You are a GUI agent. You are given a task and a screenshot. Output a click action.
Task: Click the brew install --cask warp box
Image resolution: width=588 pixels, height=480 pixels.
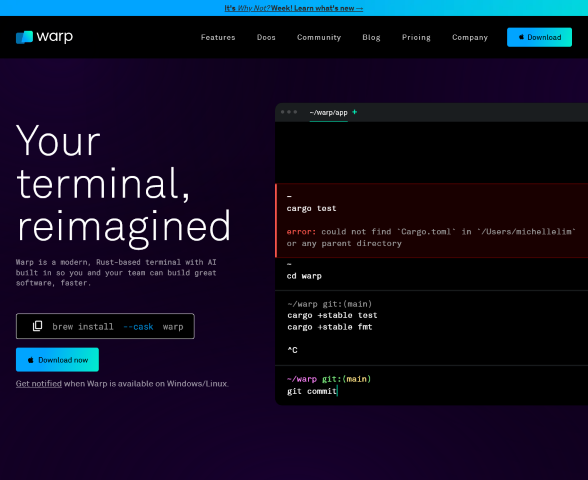pos(105,326)
